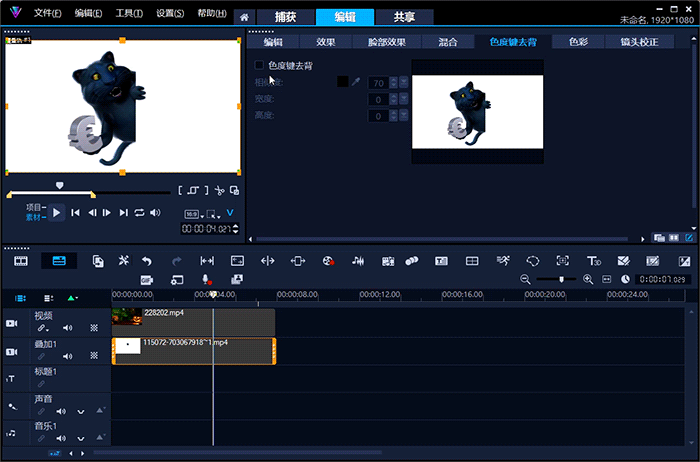The height and width of the screenshot is (462, 700).
Task: Click the record voice-over microphone icon
Action: click(206, 280)
